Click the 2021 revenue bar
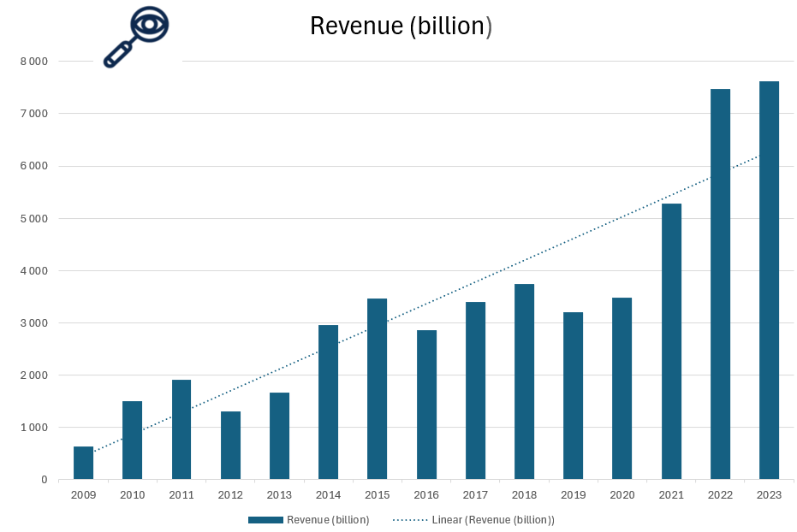Screen dimensions: 797x532 pyautogui.click(x=671, y=341)
